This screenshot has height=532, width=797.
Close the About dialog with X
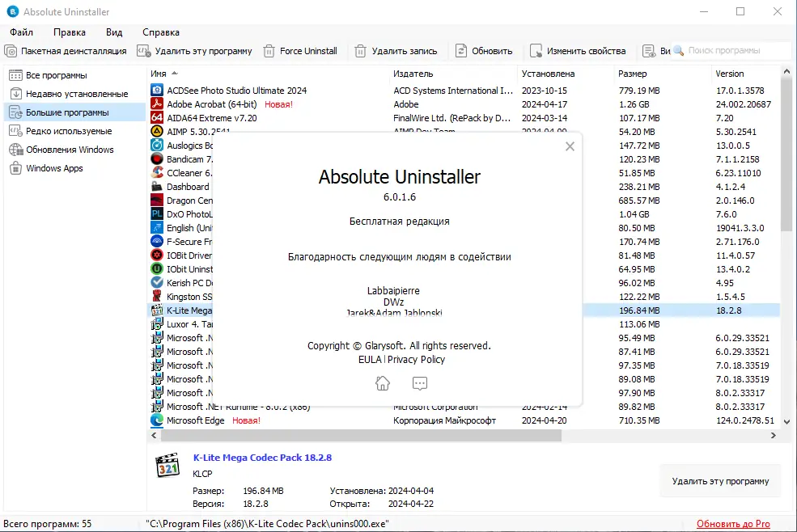tap(570, 147)
